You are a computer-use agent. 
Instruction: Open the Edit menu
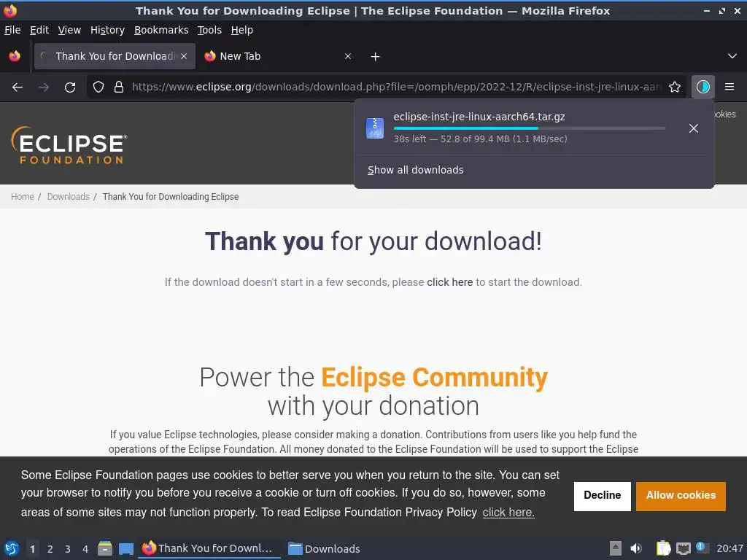39,30
